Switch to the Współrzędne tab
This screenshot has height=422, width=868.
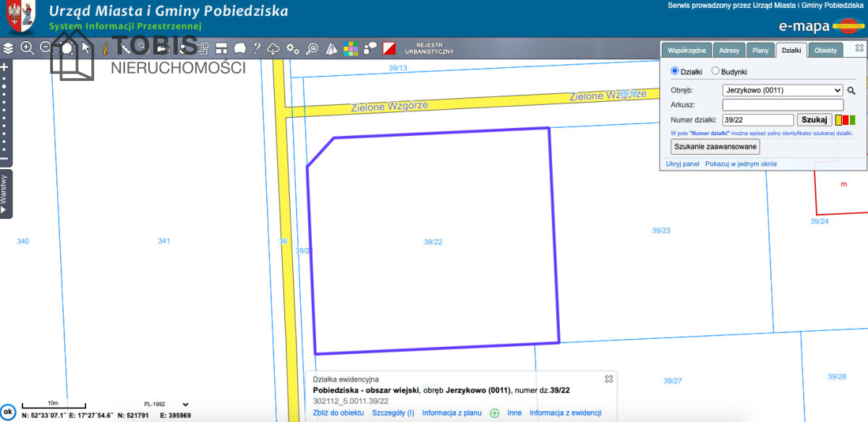[x=686, y=51]
